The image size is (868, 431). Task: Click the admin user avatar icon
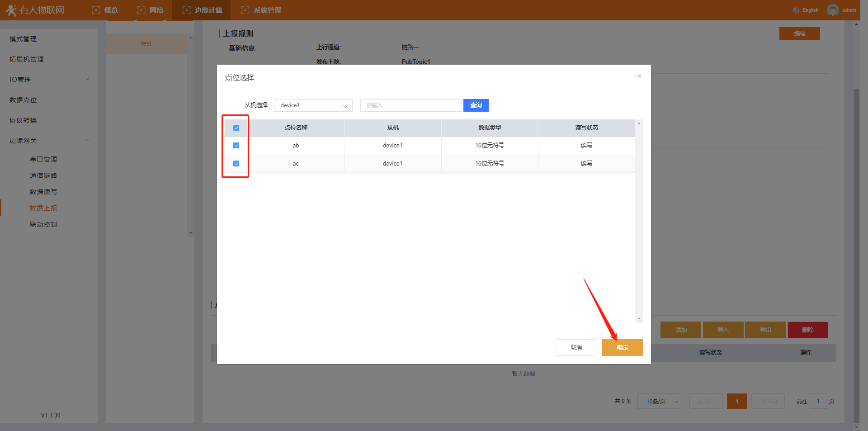click(x=833, y=10)
